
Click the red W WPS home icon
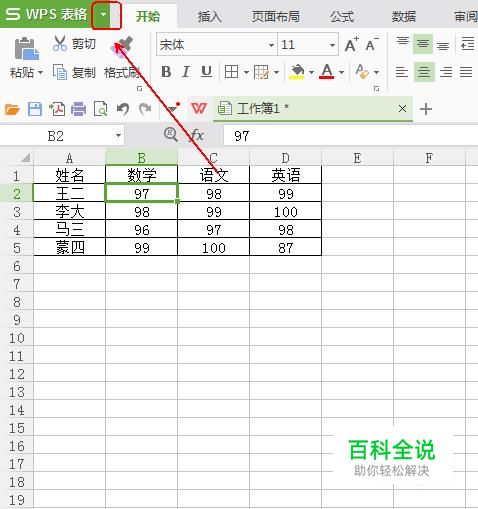[x=199, y=109]
